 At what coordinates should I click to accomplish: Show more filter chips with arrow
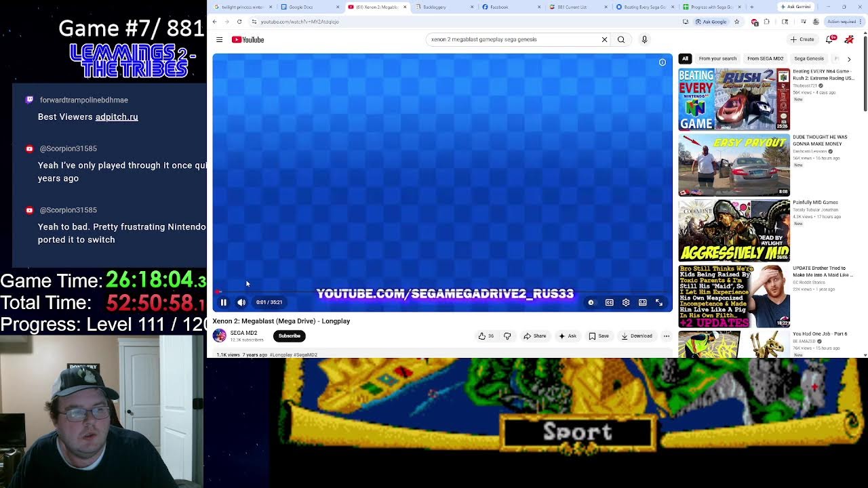[849, 59]
